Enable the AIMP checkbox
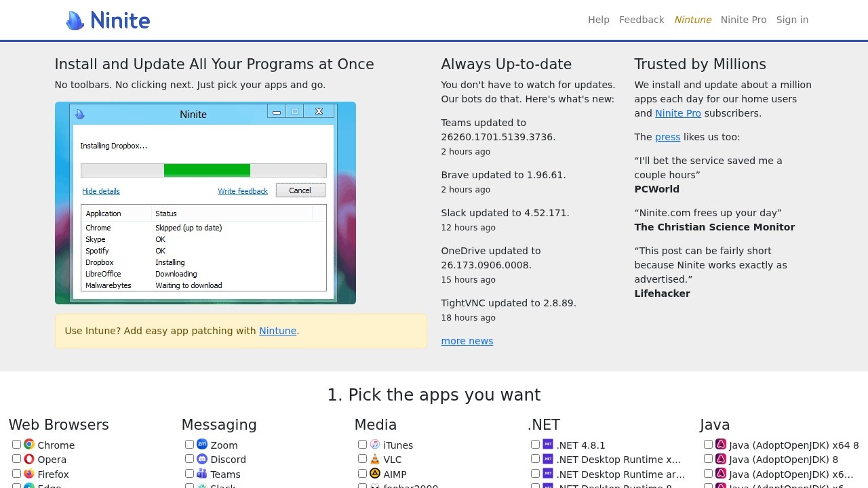This screenshot has height=488, width=868. (x=362, y=474)
